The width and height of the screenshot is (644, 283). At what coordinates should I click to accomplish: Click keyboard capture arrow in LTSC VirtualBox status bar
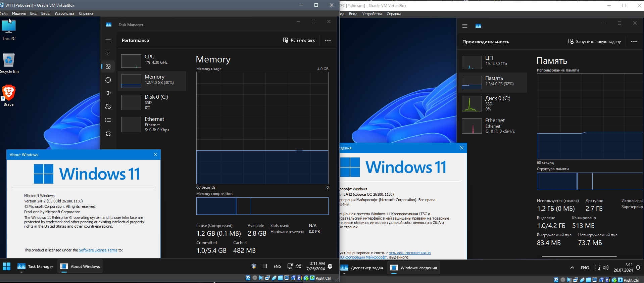click(x=620, y=280)
